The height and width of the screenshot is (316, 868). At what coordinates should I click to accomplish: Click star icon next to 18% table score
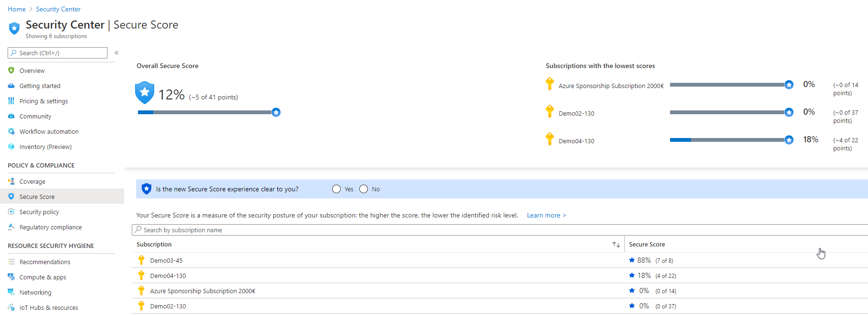pyautogui.click(x=632, y=275)
